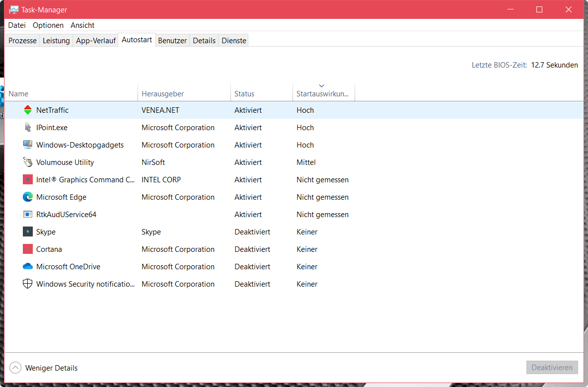Viewport: 588px width, 387px height.
Task: Click Cortana row's Keiner impact value
Action: click(x=307, y=249)
